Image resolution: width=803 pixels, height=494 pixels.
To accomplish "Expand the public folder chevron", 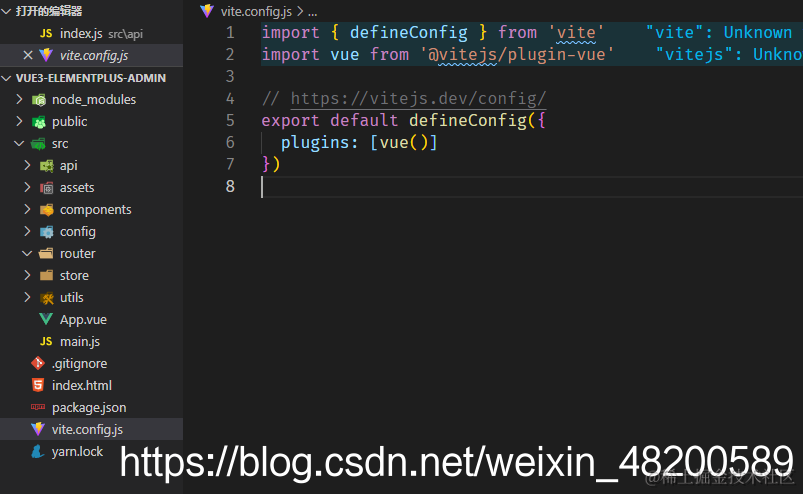I will coord(19,121).
